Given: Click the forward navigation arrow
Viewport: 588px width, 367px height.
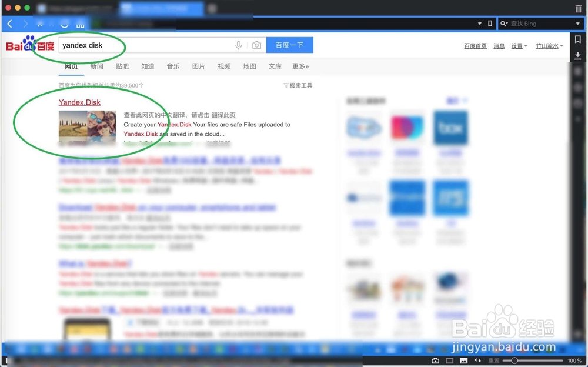Looking at the screenshot, I should click(x=25, y=24).
